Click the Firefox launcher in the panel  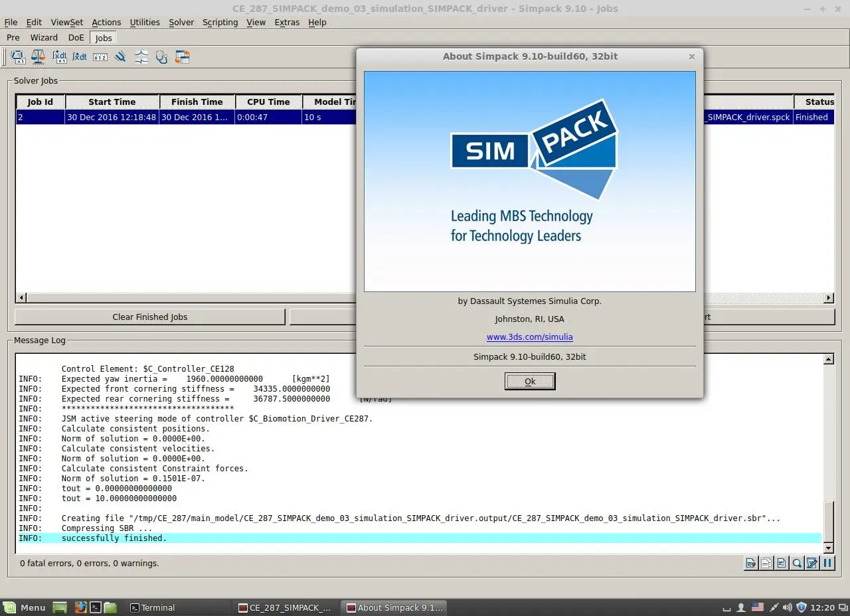coord(81,607)
